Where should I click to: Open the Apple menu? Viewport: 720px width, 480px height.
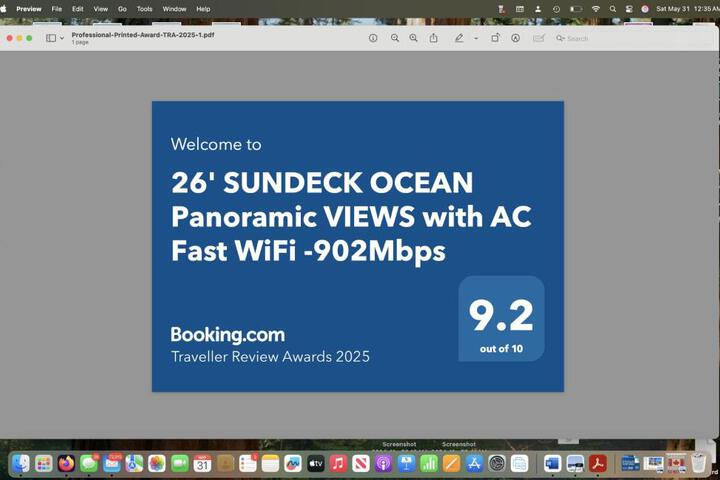point(4,8)
